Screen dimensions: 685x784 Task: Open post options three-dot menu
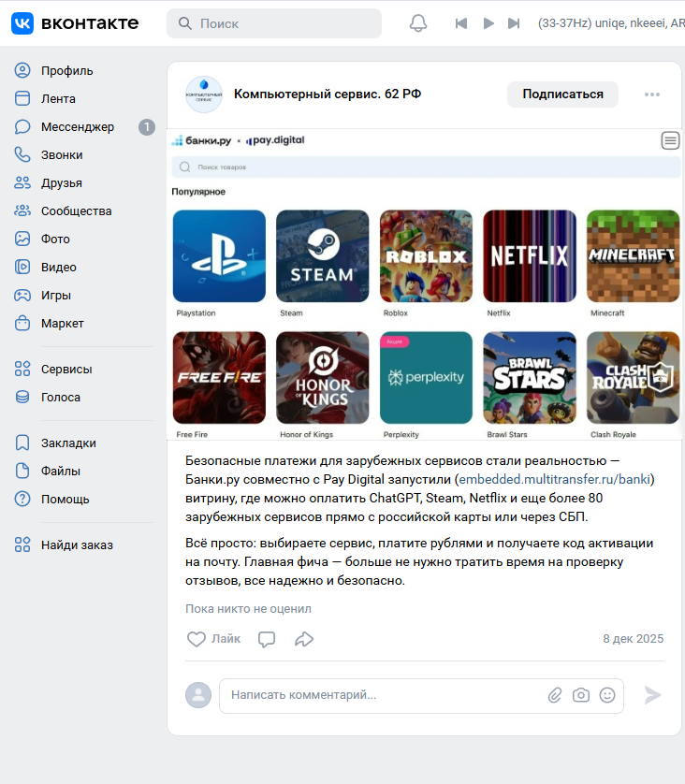[652, 94]
